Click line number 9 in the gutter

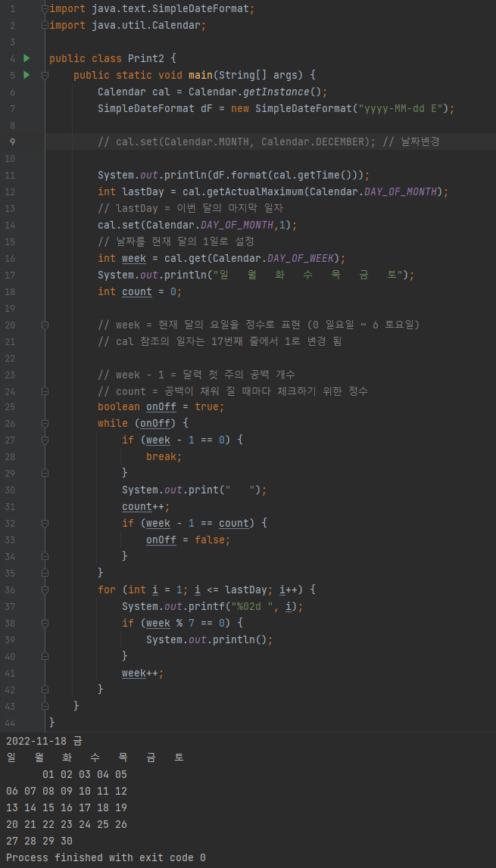tap(12, 142)
